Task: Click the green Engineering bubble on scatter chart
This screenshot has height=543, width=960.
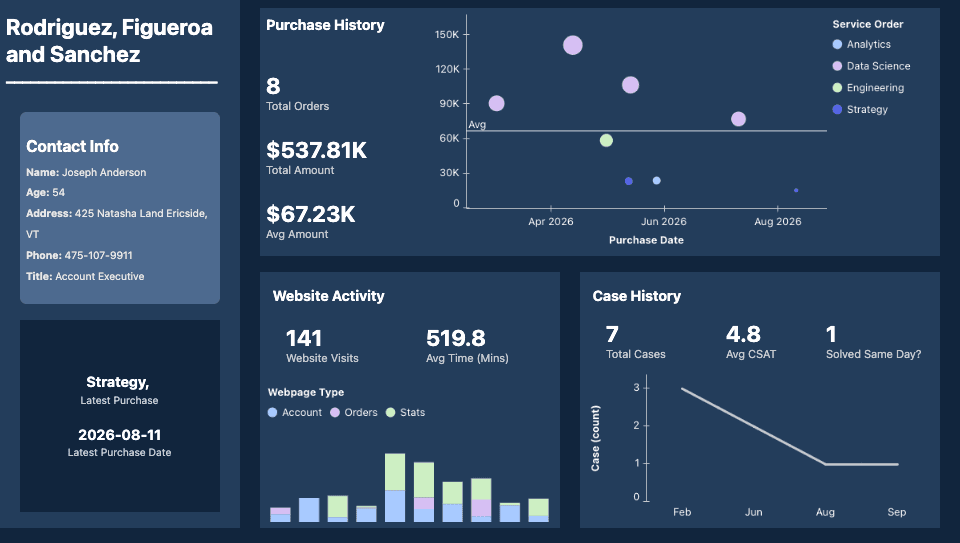Action: point(606,140)
